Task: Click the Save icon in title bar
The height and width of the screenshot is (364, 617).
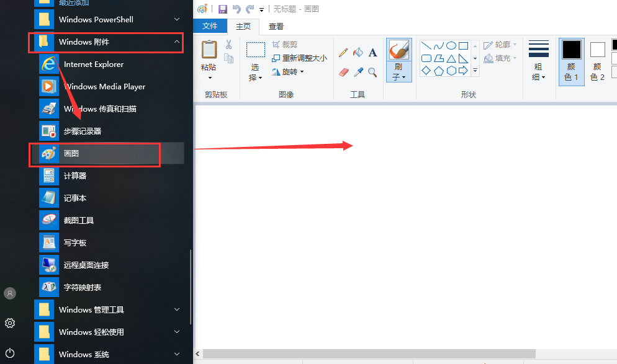Action: (222, 9)
